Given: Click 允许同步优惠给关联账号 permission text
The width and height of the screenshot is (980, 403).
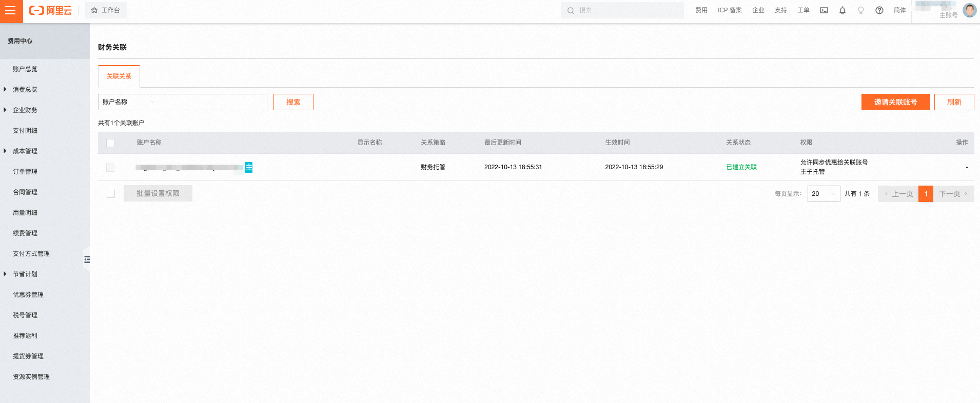Looking at the screenshot, I should pyautogui.click(x=834, y=163).
